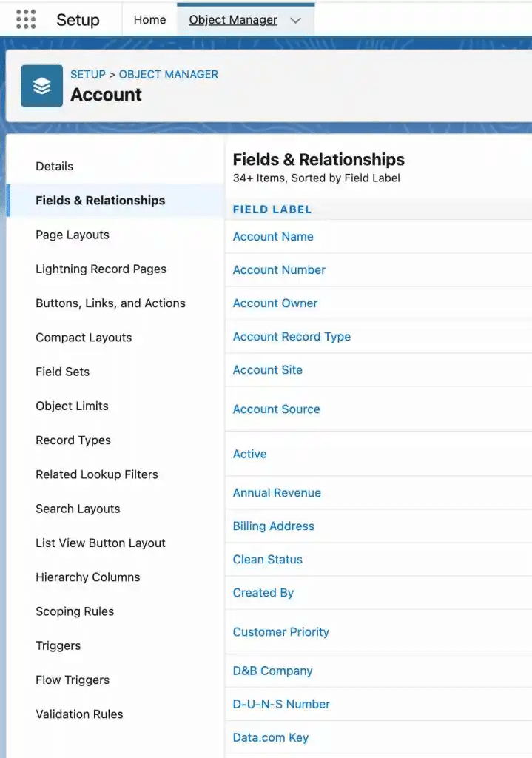The width and height of the screenshot is (532, 758).
Task: Sort by the FIELD LABEL column header
Action: tap(272, 209)
